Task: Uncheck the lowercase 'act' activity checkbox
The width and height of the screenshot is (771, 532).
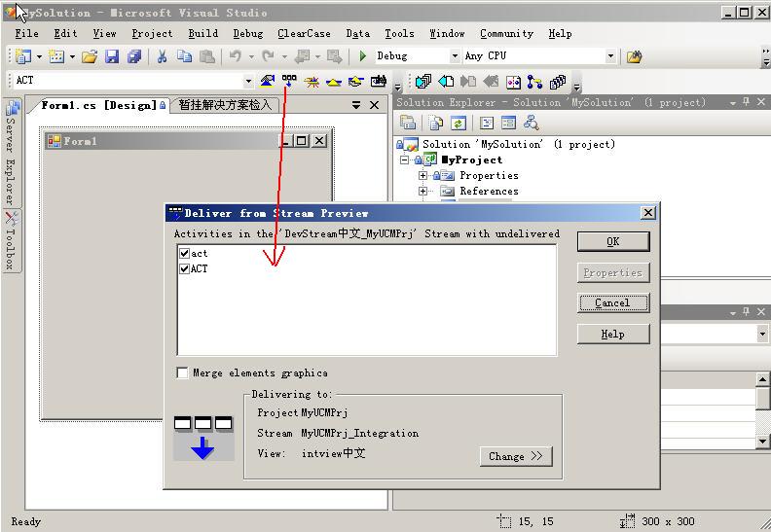Action: [x=184, y=254]
